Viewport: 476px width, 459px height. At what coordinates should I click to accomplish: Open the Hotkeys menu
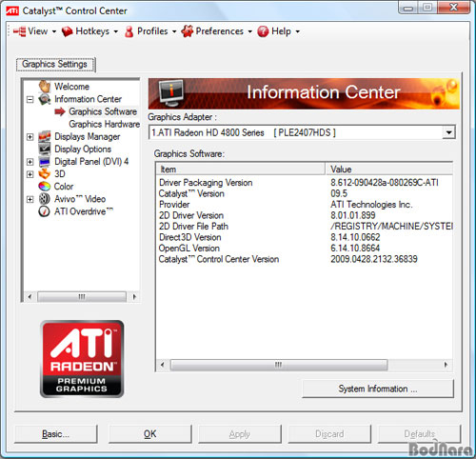(x=89, y=31)
